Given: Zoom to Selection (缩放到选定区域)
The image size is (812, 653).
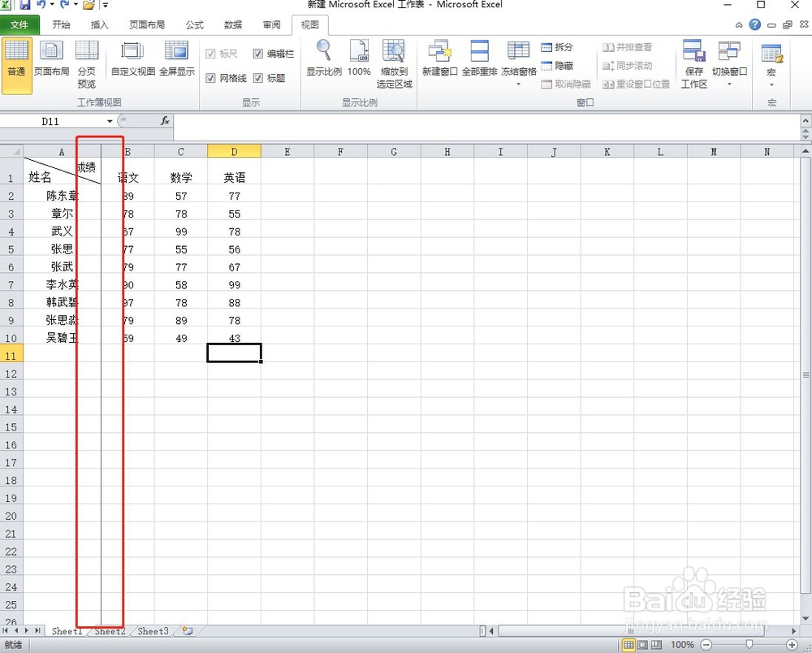Looking at the screenshot, I should point(394,65).
